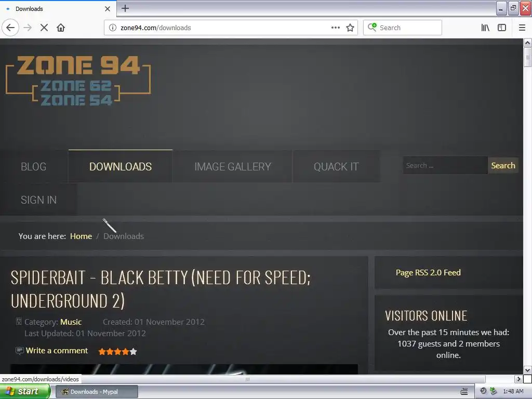532x399 pixels.
Task: Open the SIGN IN menu item
Action: [x=38, y=200]
